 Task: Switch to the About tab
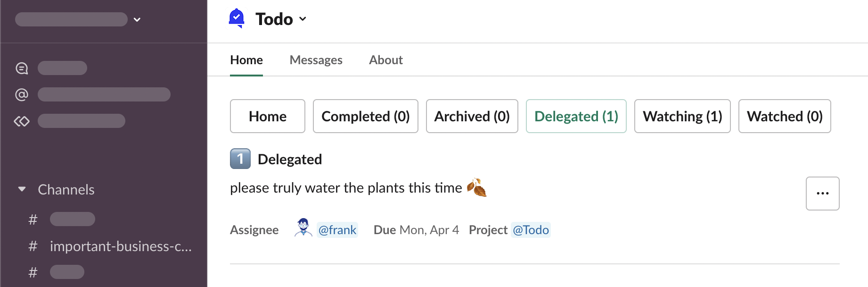coord(385,60)
